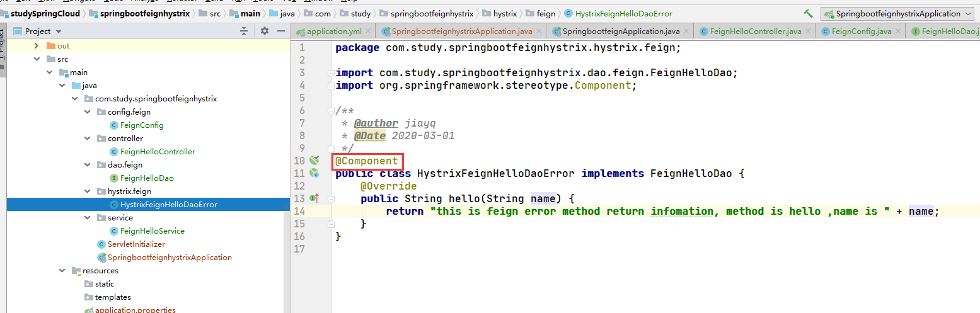Click line number 14 in the gutter
The width and height of the screenshot is (980, 313).
[299, 212]
